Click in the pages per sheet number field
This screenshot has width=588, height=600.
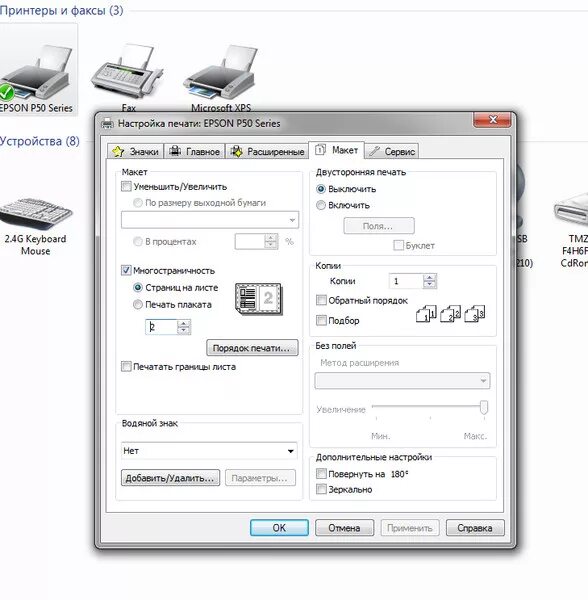161,327
